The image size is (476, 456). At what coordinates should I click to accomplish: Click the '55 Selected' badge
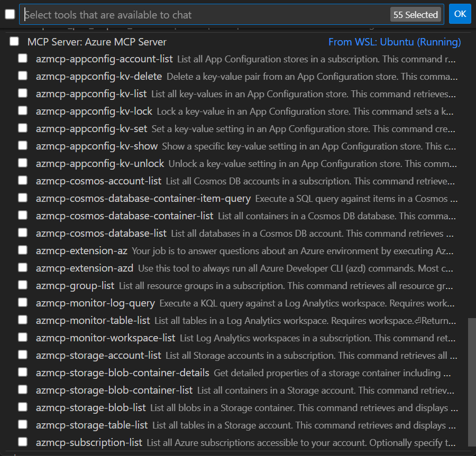coord(416,15)
